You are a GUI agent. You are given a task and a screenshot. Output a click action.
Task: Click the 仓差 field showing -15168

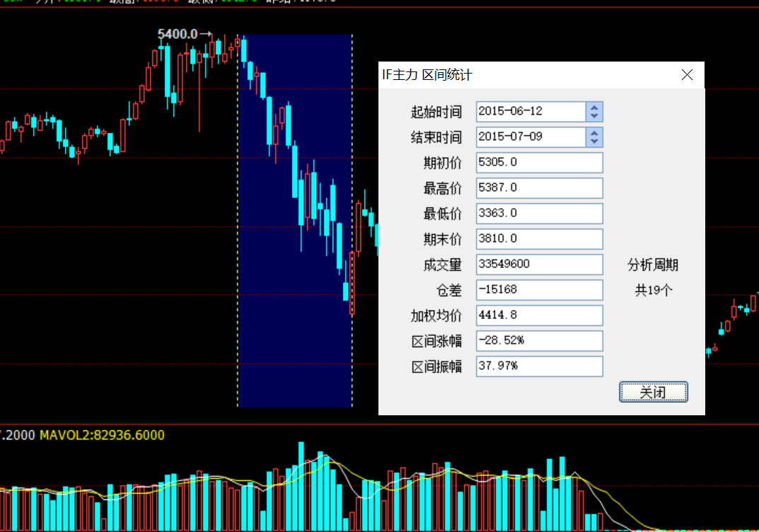[x=539, y=290]
